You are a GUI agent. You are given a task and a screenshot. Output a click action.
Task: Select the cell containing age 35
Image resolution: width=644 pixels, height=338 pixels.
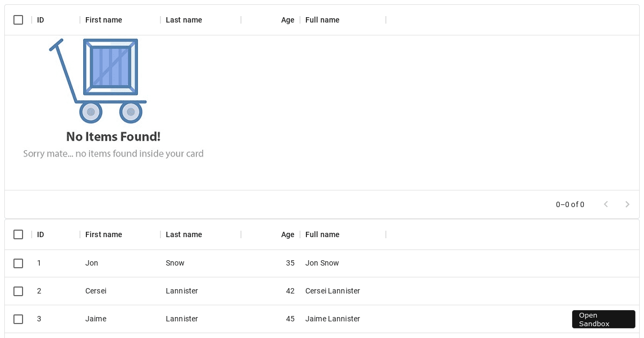point(290,263)
